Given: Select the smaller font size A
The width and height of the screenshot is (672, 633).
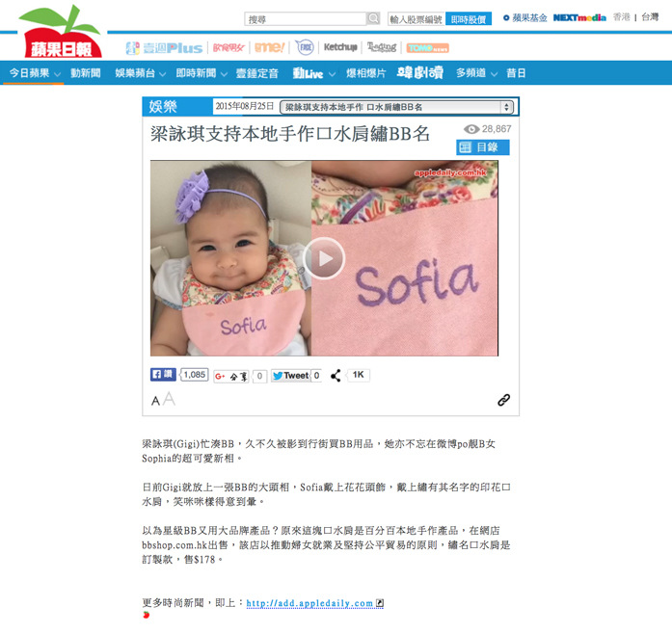Looking at the screenshot, I should (155, 401).
